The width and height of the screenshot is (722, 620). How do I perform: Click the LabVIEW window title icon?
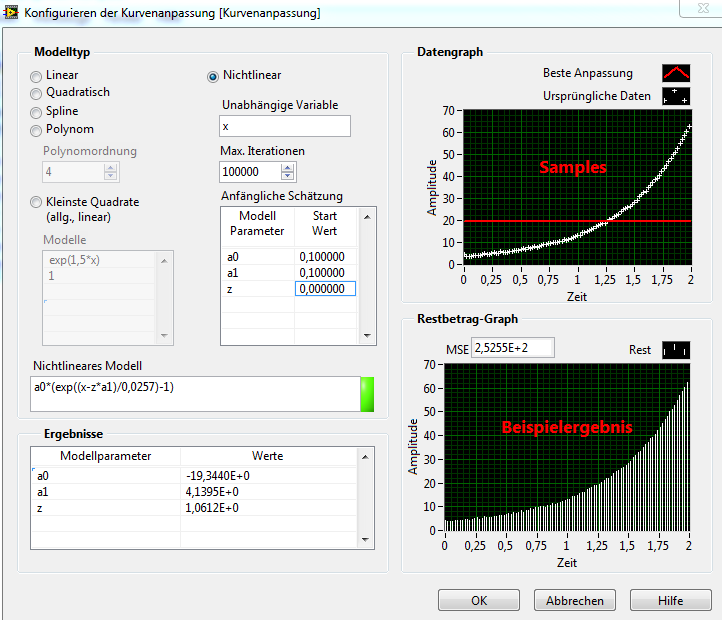coord(11,12)
